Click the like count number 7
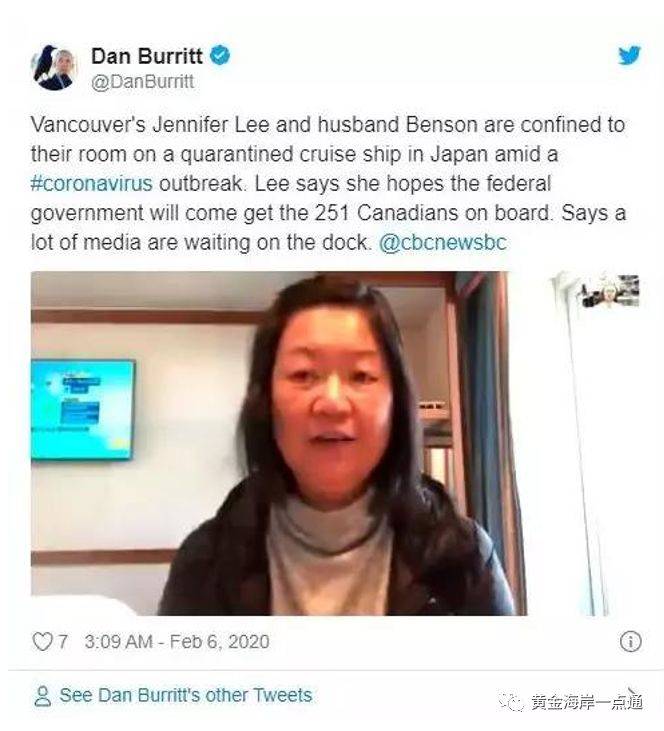The width and height of the screenshot is (664, 731). [x=62, y=641]
